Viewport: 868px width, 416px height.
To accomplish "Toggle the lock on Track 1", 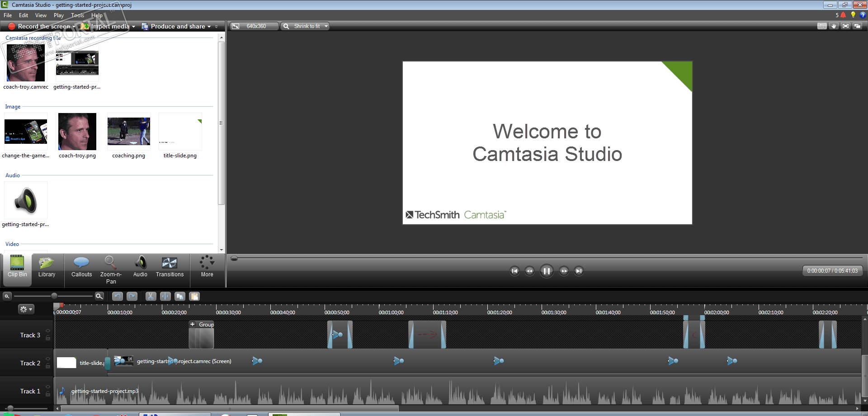I will tap(48, 394).
